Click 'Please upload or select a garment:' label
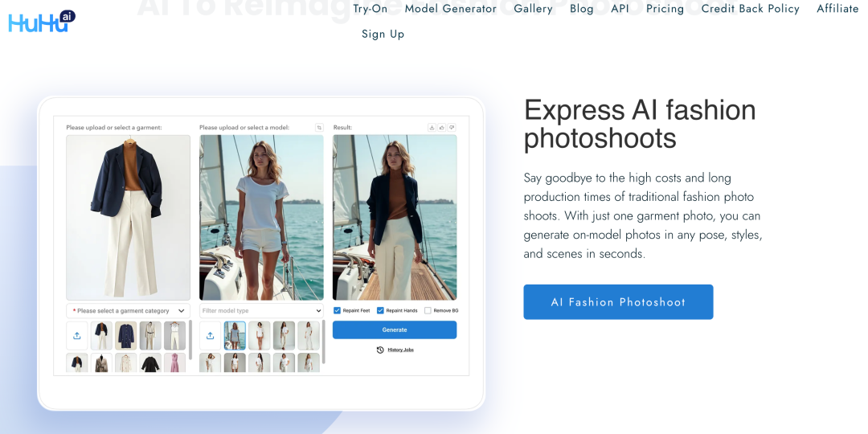Screen dimensions: 868x434 [114, 127]
